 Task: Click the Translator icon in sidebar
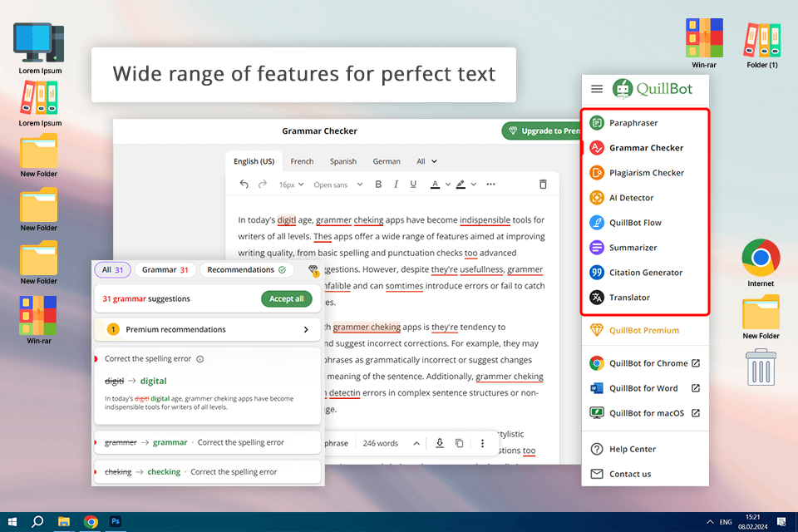pos(597,298)
